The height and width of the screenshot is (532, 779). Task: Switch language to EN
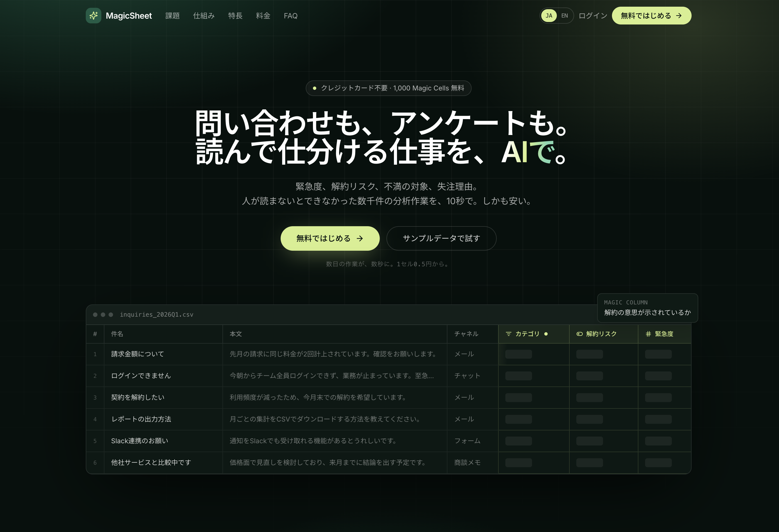pyautogui.click(x=564, y=16)
